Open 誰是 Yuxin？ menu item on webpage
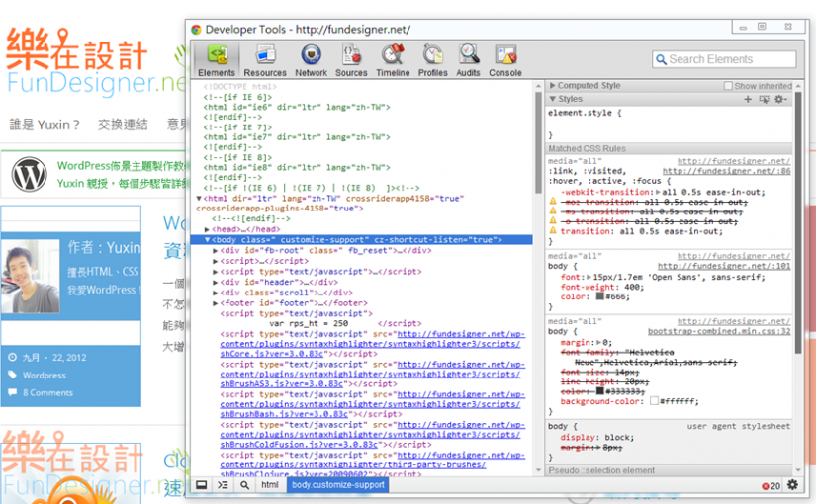 pyautogui.click(x=45, y=125)
